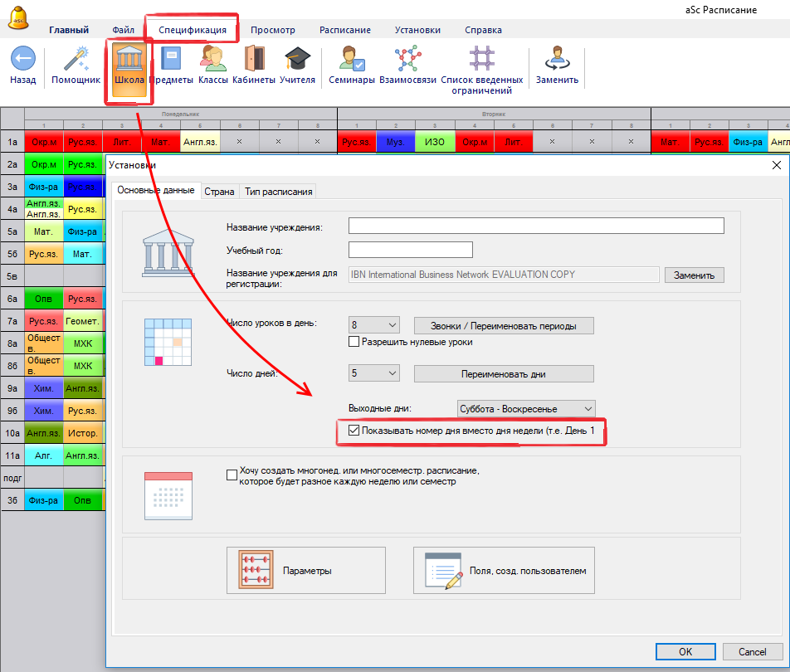Open the Помощник wizard tool
The height and width of the screenshot is (672, 790).
point(76,60)
